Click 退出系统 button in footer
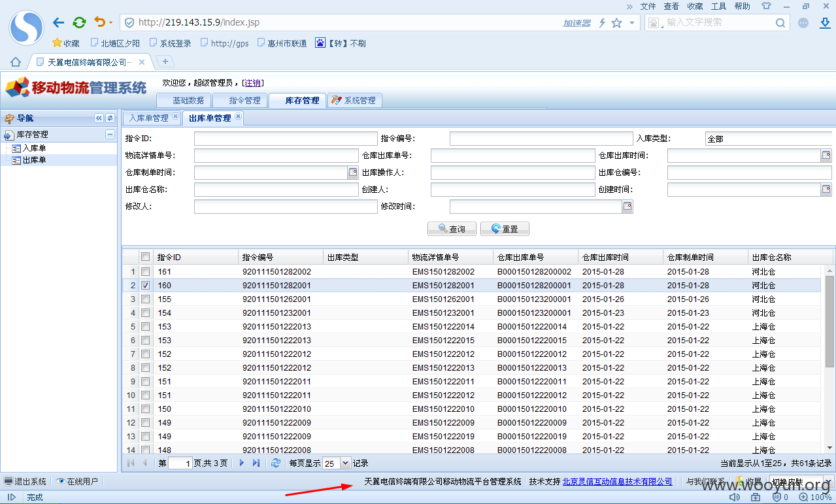 point(25,482)
